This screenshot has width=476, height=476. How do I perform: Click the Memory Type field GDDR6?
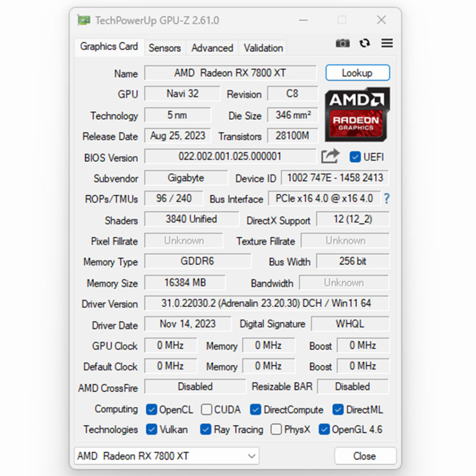point(198,261)
